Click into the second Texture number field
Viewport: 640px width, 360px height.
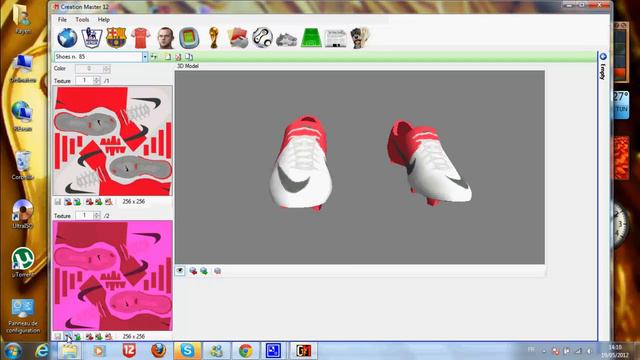pos(84,215)
